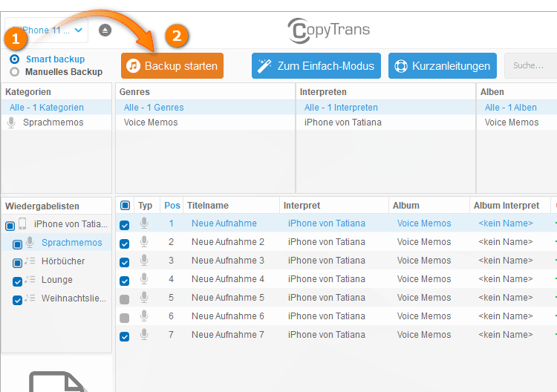The width and height of the screenshot is (557, 392).
Task: Click microphone icon in Neue Aufnahme 2 row
Action: pyautogui.click(x=144, y=241)
